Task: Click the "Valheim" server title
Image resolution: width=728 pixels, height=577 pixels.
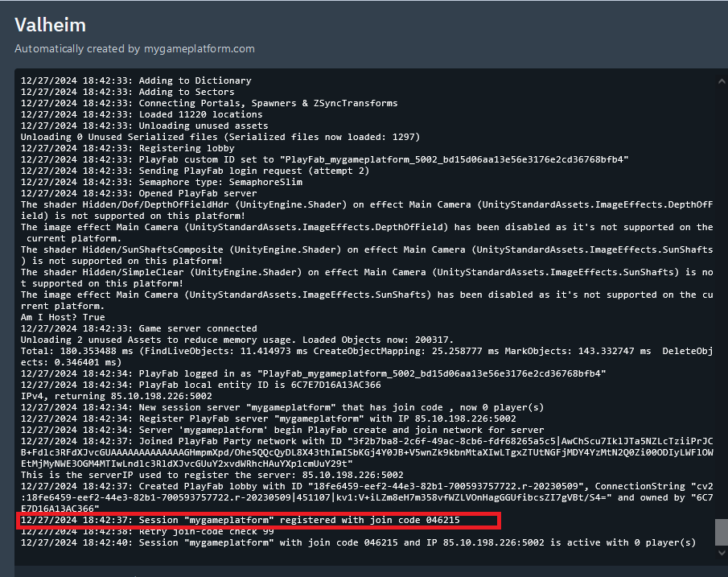Action: tap(50, 25)
